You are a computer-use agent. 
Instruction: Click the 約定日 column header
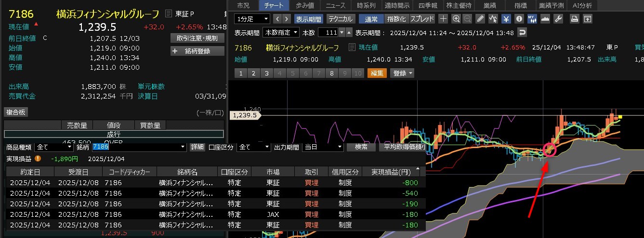(30, 172)
